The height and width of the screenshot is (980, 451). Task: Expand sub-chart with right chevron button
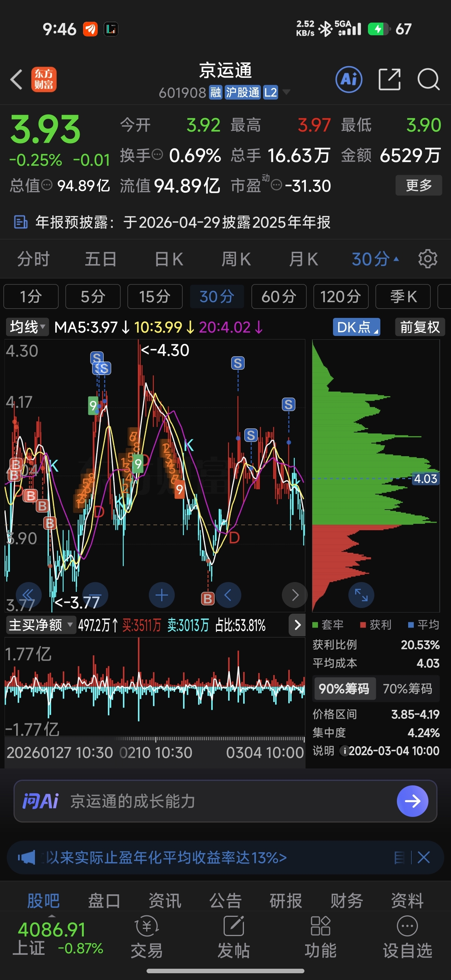tap(297, 625)
